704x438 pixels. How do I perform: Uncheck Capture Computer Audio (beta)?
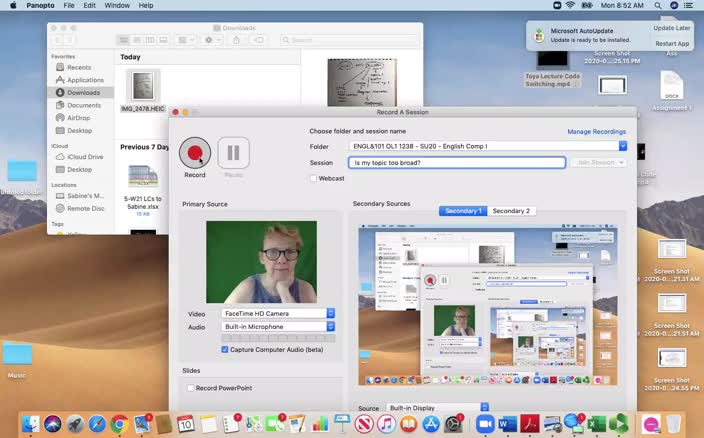click(x=225, y=350)
